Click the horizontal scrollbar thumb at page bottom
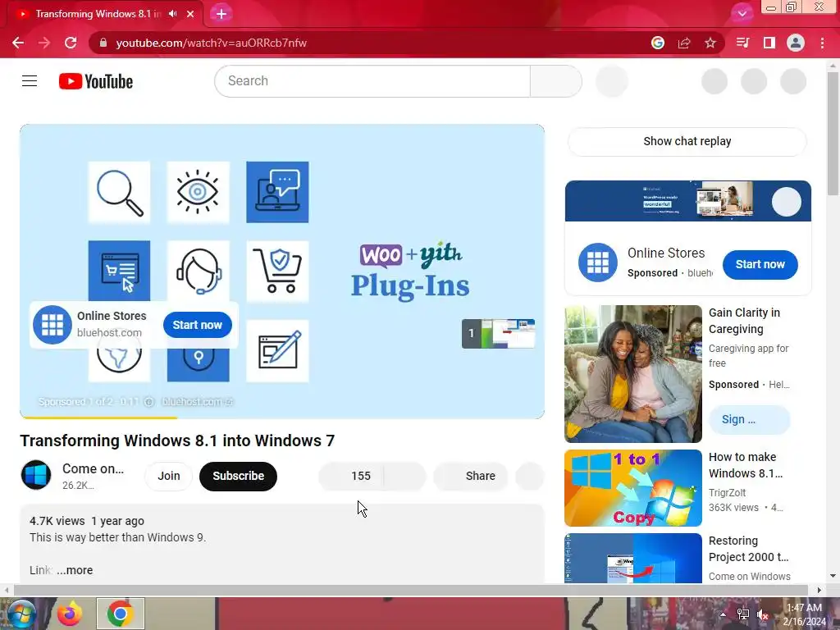 [x=410, y=590]
